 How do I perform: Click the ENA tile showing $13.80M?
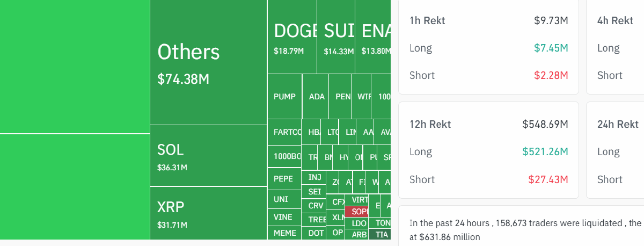click(373, 37)
